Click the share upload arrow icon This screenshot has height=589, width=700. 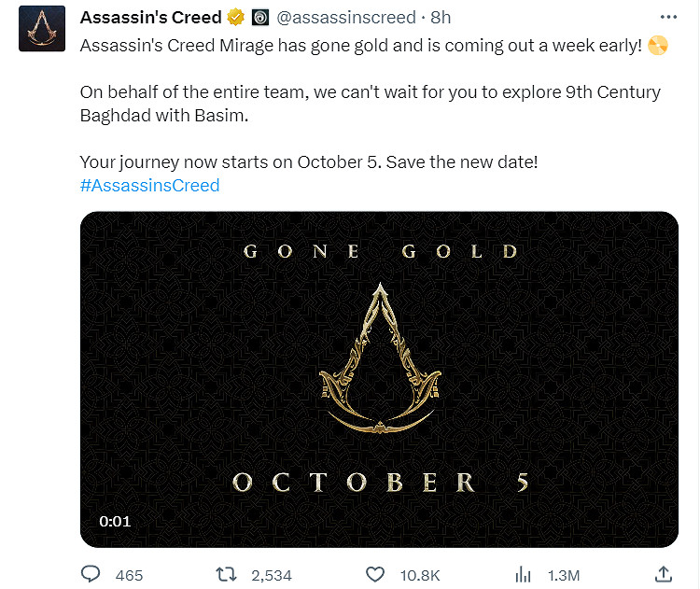[664, 574]
